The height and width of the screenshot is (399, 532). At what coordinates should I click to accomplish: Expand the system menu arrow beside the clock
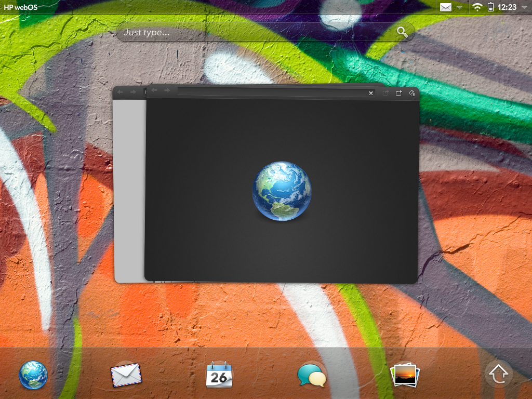tap(524, 8)
